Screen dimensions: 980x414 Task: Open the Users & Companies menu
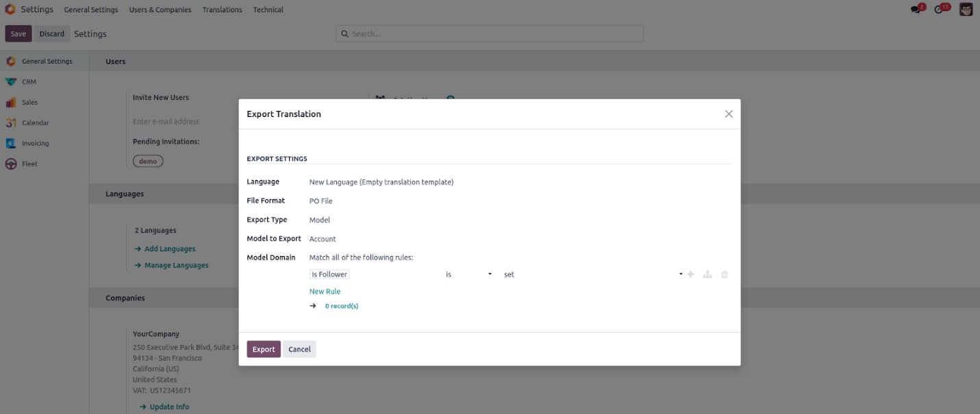coord(160,10)
